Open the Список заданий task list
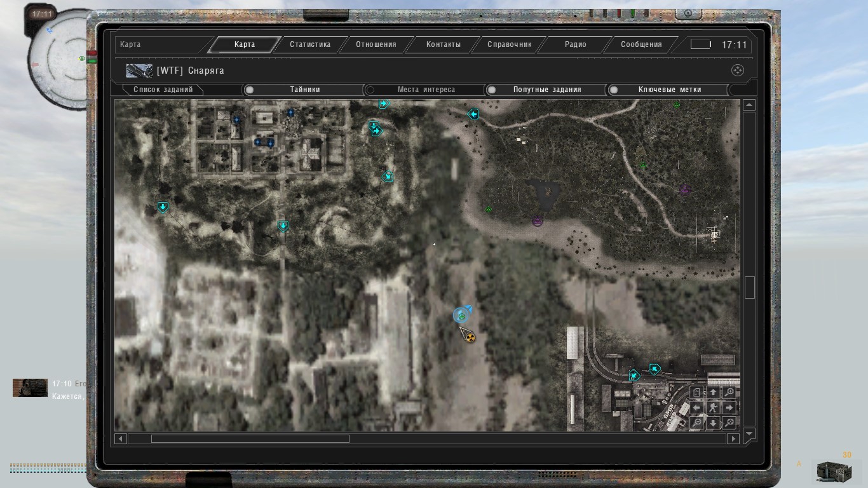Viewport: 868px width, 488px height. pyautogui.click(x=163, y=90)
